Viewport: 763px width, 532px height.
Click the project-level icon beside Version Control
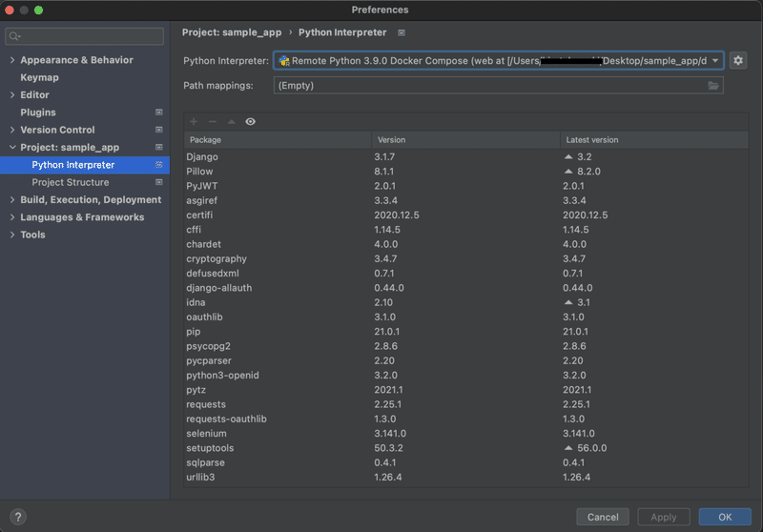coord(159,130)
